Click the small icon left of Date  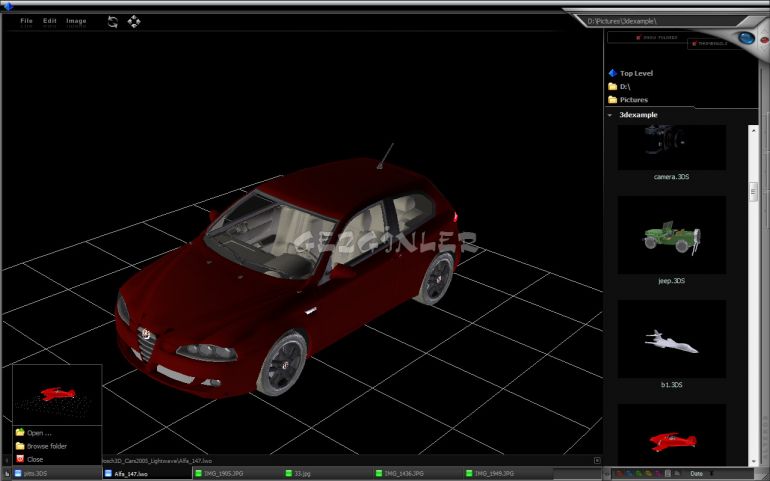pos(678,474)
